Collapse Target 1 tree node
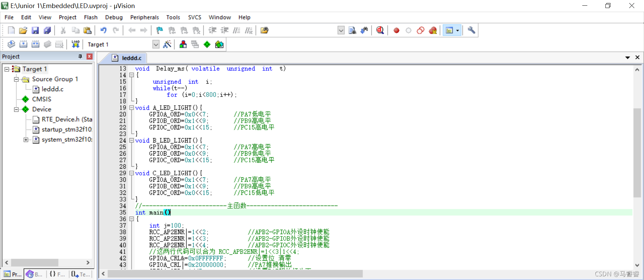The height and width of the screenshot is (280, 644). pyautogui.click(x=6, y=69)
